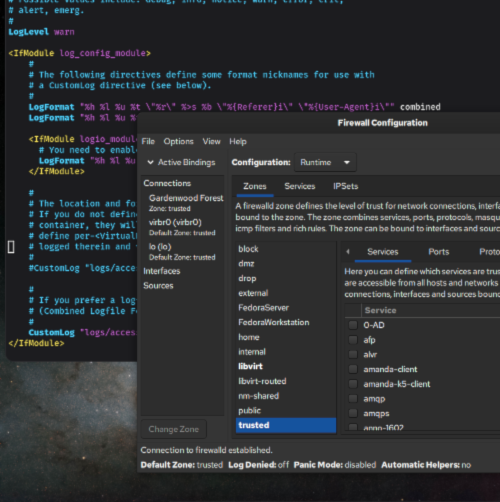Switch to the top Zones tab
Viewport: 500px width, 502px height.
tap(255, 186)
